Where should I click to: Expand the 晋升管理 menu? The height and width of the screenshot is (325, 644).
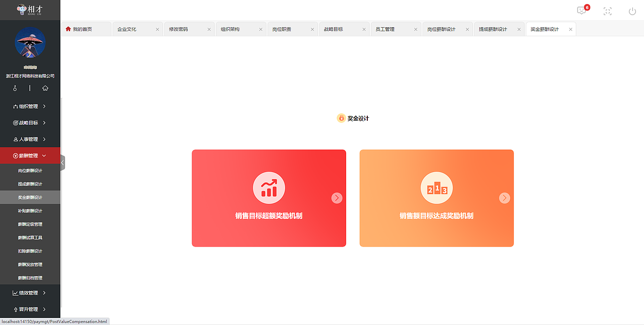click(30, 309)
